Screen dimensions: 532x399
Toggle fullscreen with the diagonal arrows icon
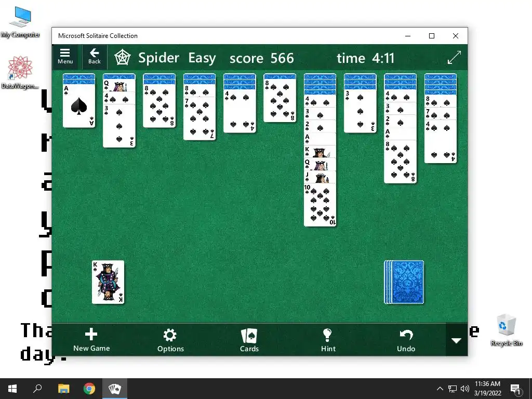pyautogui.click(x=454, y=57)
